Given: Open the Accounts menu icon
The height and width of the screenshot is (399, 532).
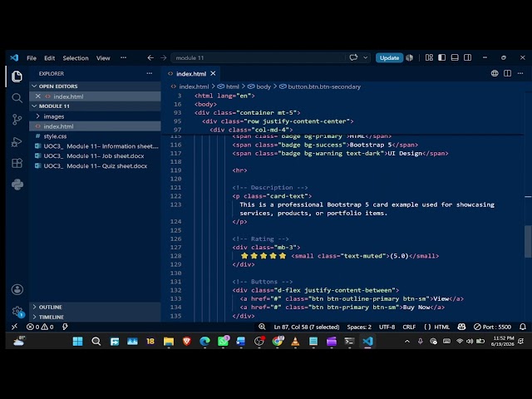Looking at the screenshot, I should tap(17, 289).
